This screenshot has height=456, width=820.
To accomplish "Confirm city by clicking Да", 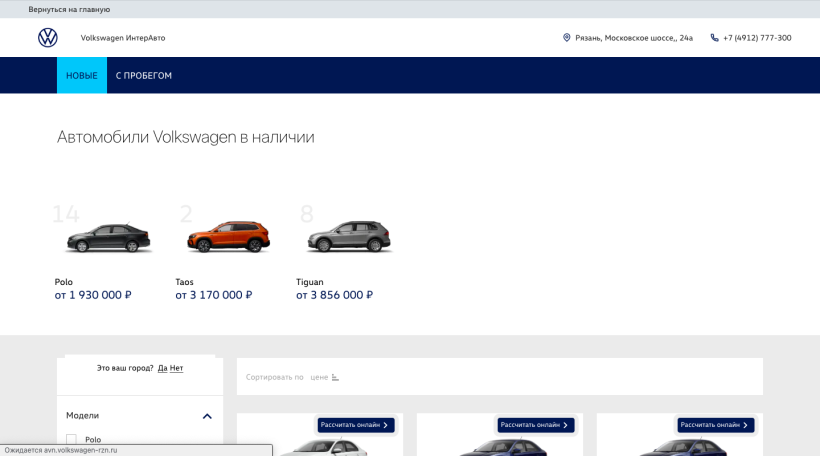I will (x=163, y=368).
